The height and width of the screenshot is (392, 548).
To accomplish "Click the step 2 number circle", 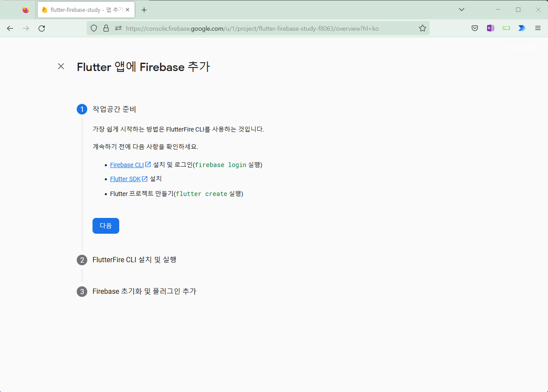I will pos(82,260).
